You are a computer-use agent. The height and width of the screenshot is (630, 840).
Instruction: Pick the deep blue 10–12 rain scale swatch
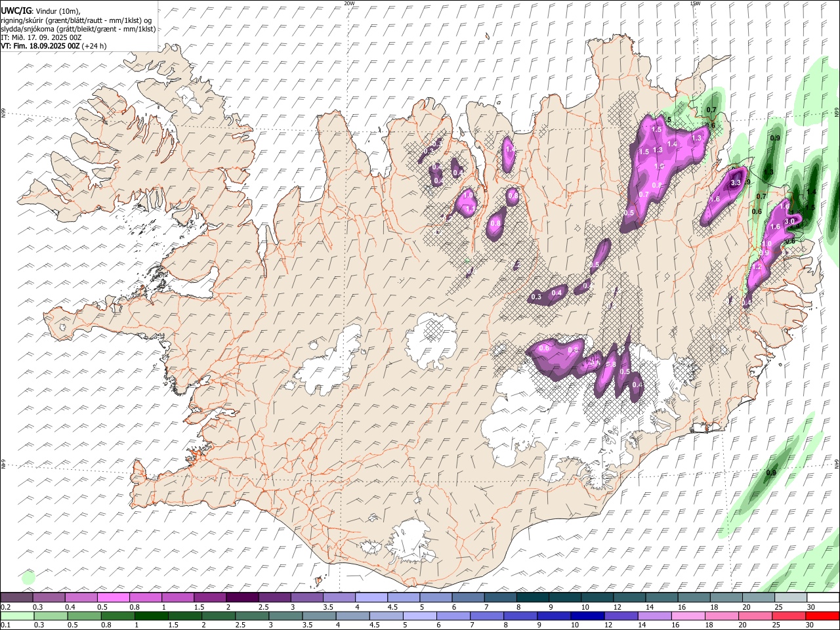587,616
